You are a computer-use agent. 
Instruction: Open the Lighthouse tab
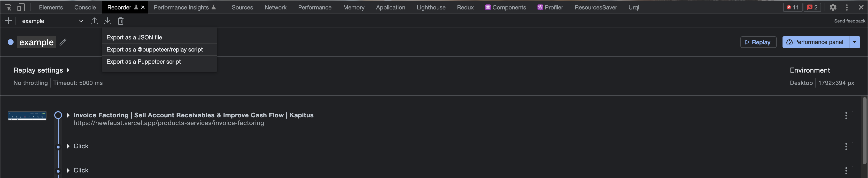pos(431,7)
